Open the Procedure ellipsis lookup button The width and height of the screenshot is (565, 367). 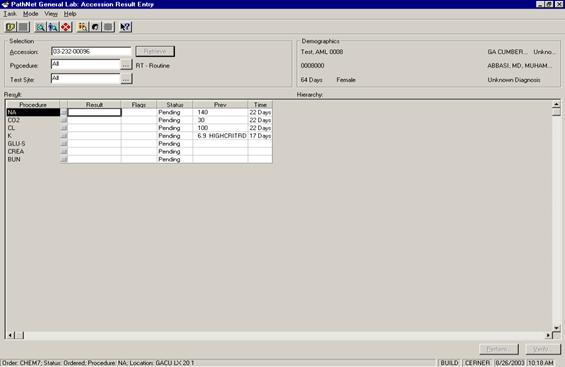pos(126,65)
